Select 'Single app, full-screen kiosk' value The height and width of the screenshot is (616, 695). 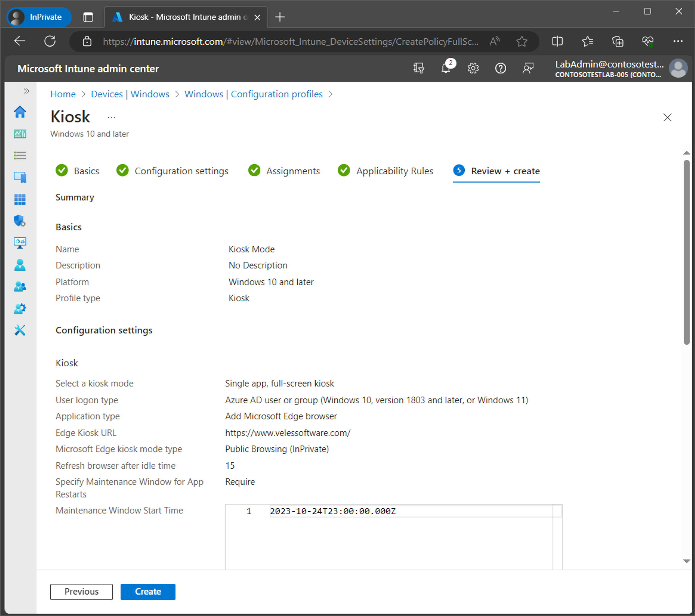point(279,383)
